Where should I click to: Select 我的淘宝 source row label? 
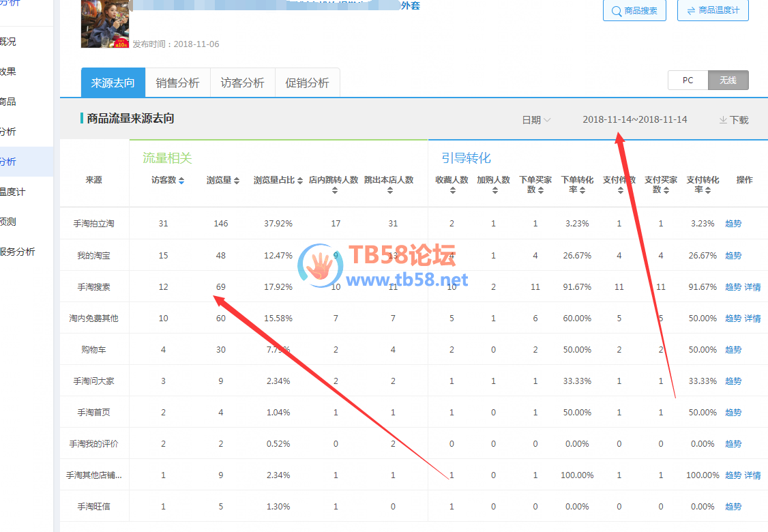pos(93,255)
